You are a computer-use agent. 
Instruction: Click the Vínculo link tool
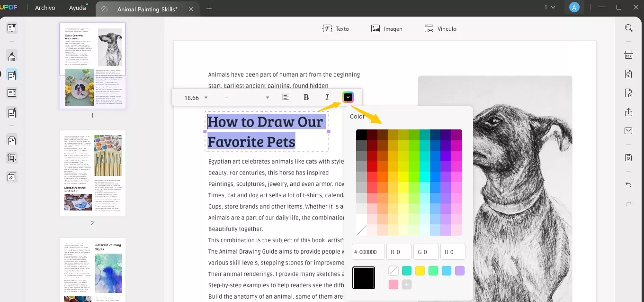pos(440,28)
